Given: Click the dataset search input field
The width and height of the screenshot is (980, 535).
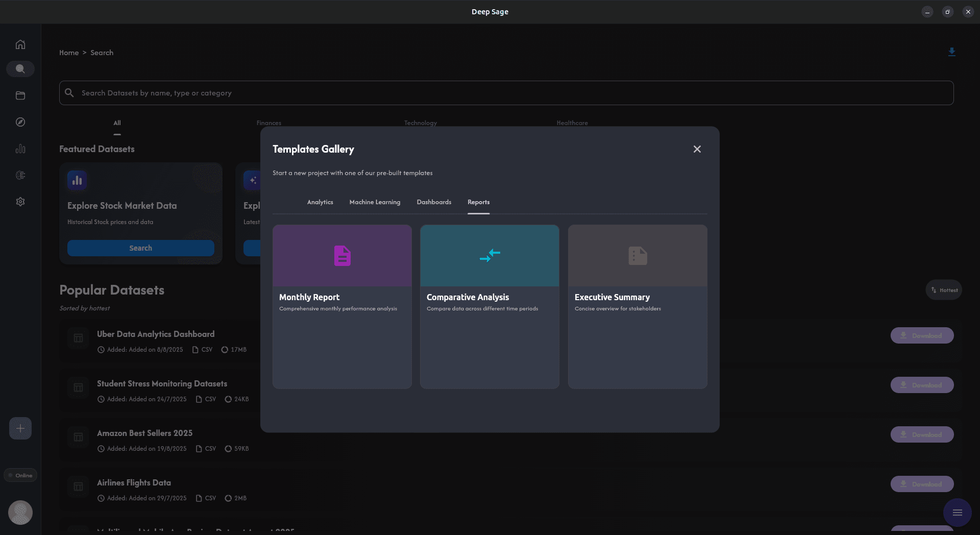Looking at the screenshot, I should [505, 93].
